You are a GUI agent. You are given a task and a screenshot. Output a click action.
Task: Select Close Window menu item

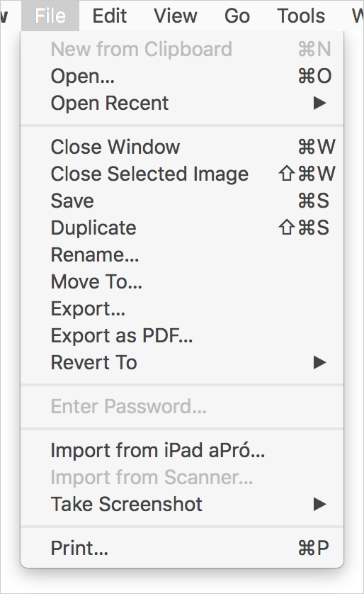coord(182,147)
